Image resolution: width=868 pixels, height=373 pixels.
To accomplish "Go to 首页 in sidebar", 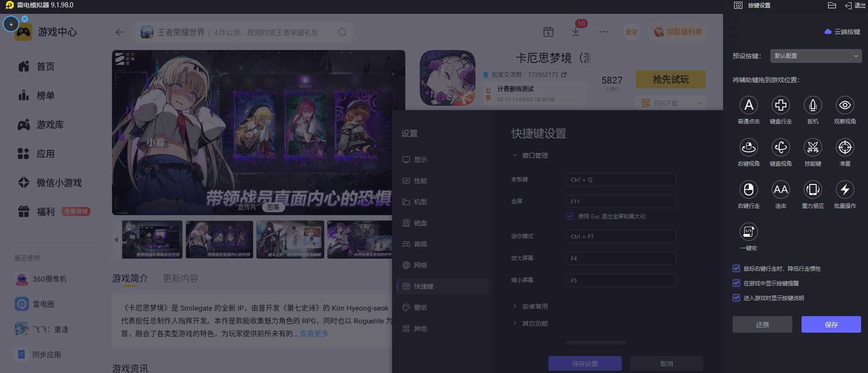I will pos(37,67).
